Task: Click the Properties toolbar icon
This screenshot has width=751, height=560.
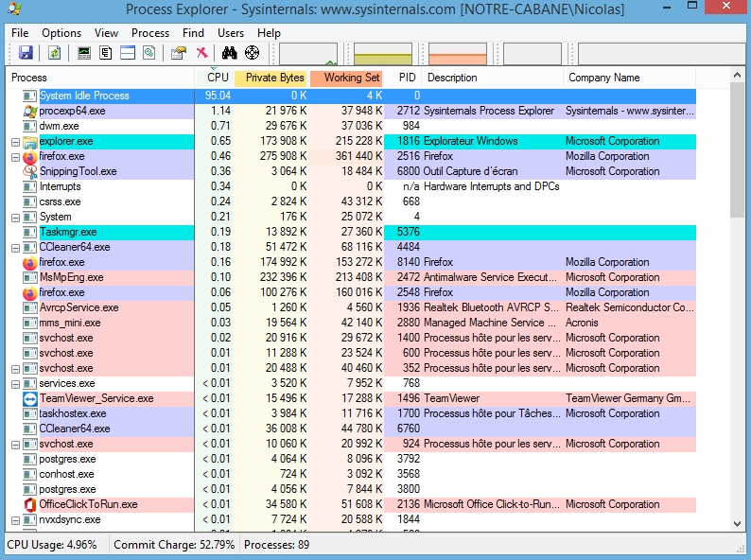Action: [178, 53]
